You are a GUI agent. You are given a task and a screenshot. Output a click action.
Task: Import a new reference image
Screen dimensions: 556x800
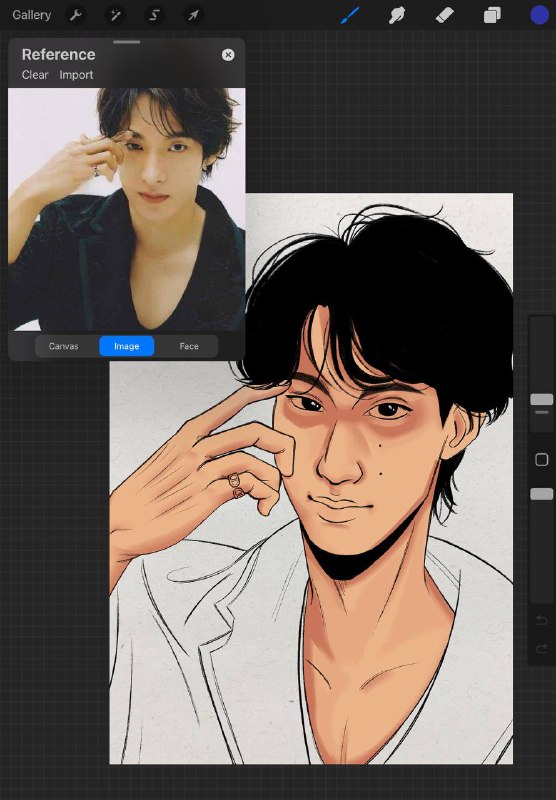(77, 75)
